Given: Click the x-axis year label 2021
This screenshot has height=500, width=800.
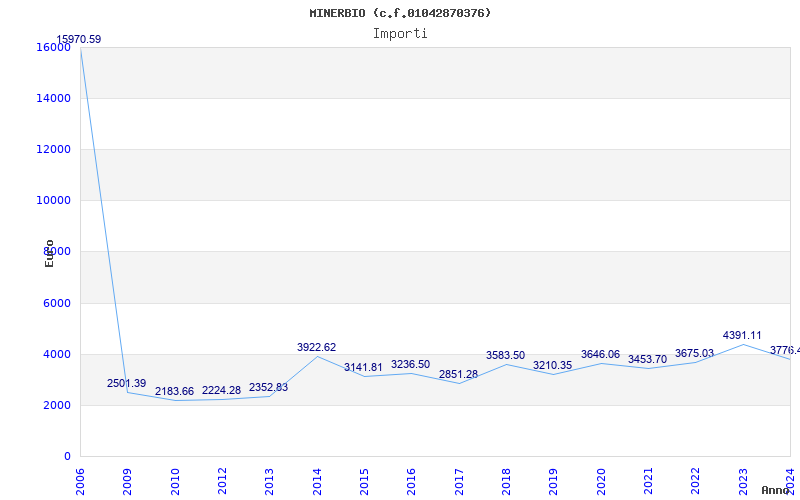Looking at the screenshot, I should (648, 482).
